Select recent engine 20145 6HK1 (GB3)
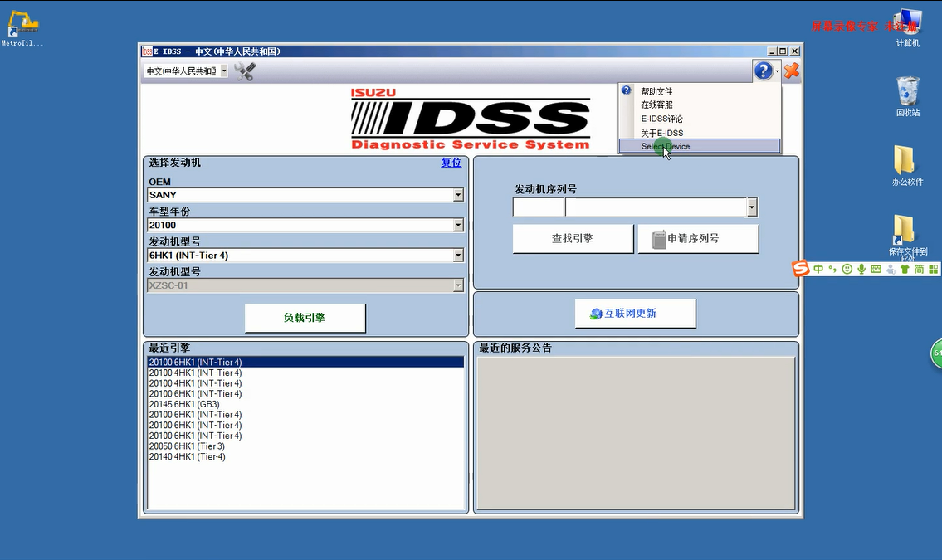Viewport: 942px width, 560px height. [305, 404]
